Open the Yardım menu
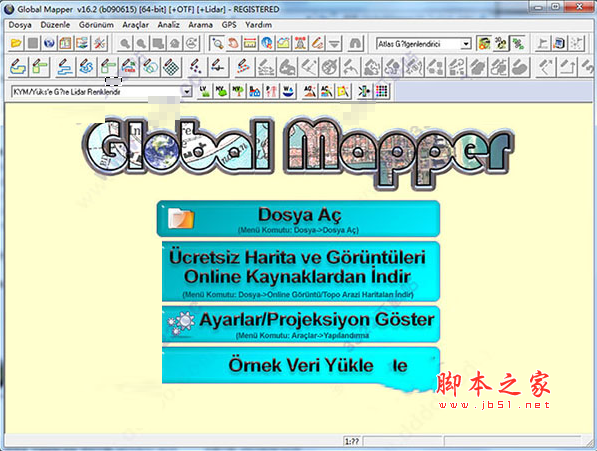Image resolution: width=597 pixels, height=451 pixels. [259, 25]
